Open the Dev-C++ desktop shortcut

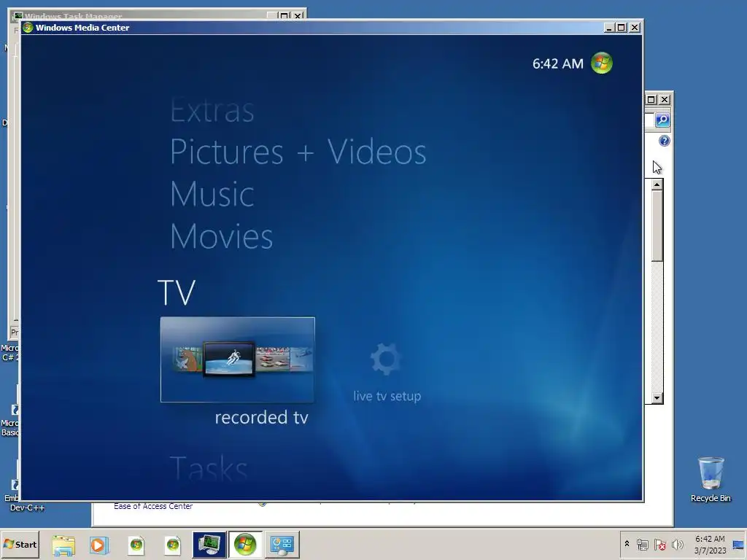27,508
